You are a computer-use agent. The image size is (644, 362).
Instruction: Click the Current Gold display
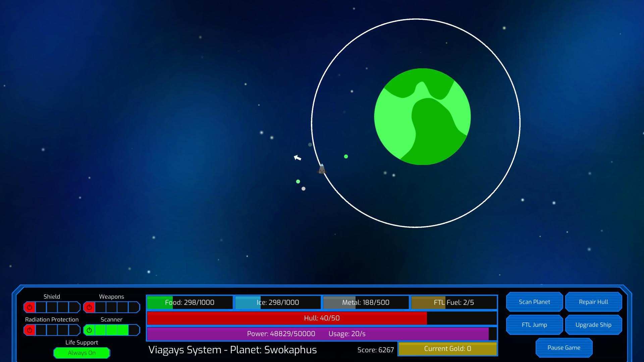pos(447,349)
